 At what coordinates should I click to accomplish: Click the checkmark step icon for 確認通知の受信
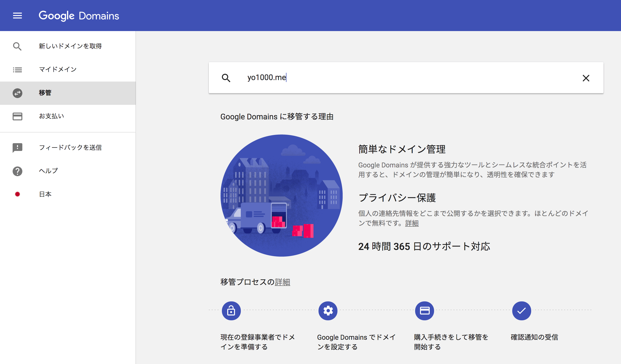coord(521,311)
